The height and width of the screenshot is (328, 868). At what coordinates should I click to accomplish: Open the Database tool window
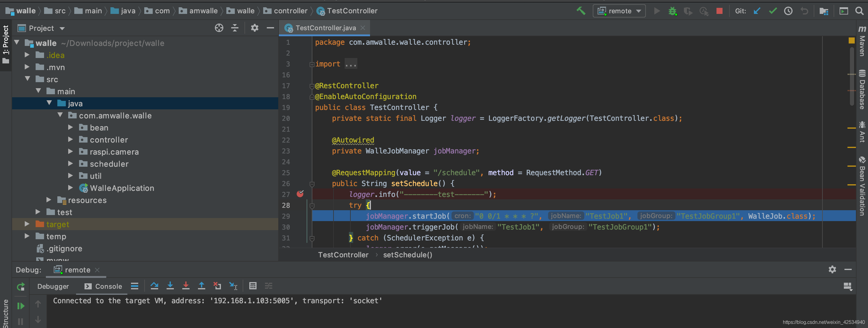coord(862,90)
